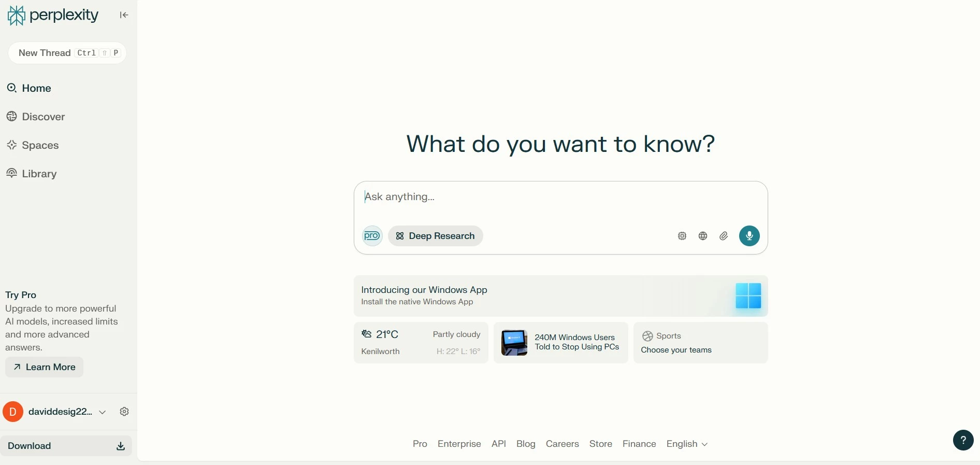Click the Windows logo in banner
The image size is (980, 465).
(x=748, y=295)
